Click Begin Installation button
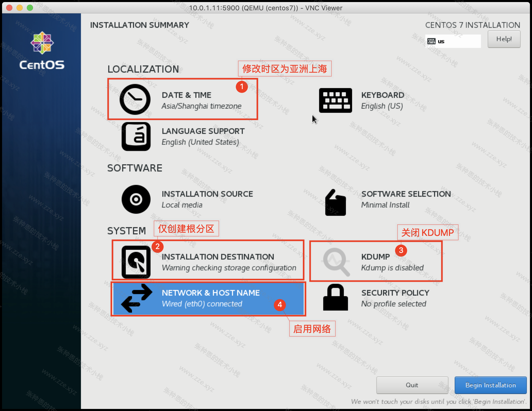Screen dimensions: 532x411 point(491,385)
